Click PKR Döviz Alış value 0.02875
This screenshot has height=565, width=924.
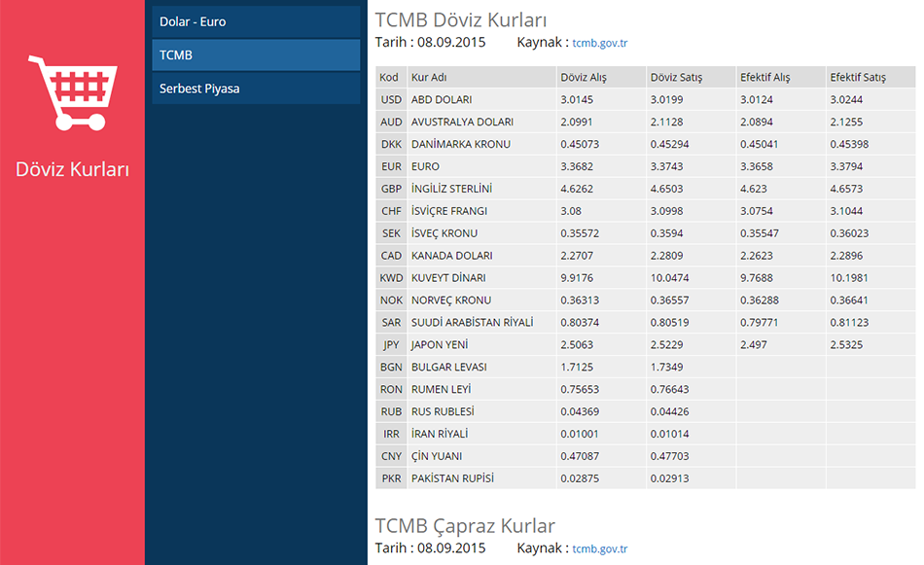coord(580,479)
